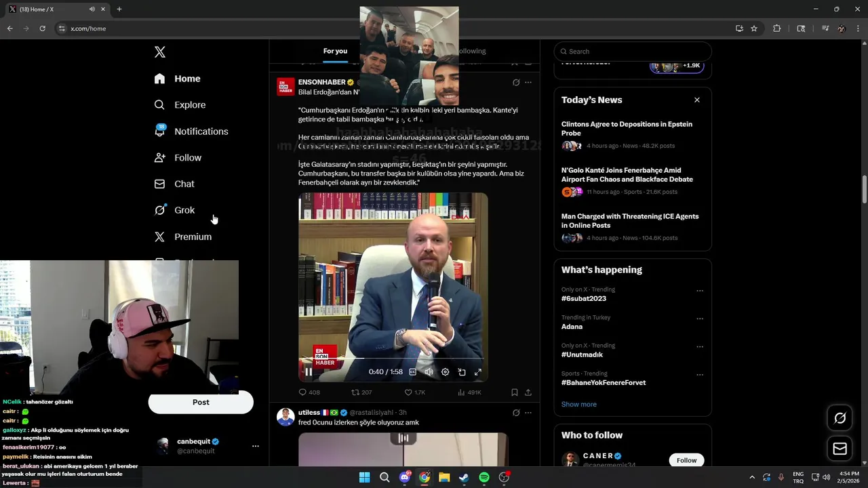View analytics of the ENSONHABER post

tap(469, 392)
